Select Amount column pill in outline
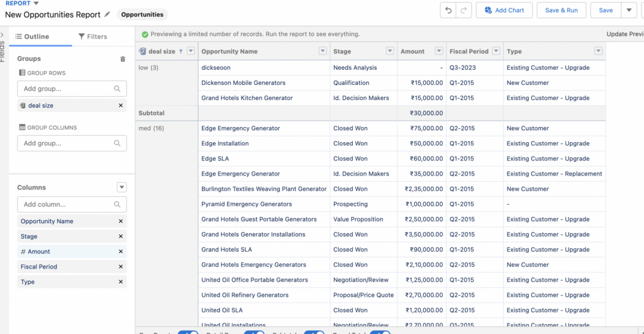 pyautogui.click(x=72, y=252)
